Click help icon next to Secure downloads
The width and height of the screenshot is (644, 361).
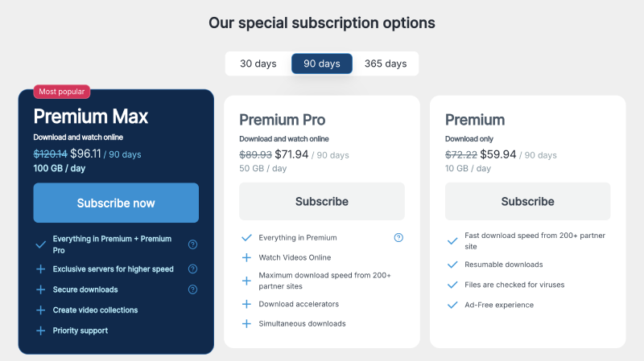point(192,289)
